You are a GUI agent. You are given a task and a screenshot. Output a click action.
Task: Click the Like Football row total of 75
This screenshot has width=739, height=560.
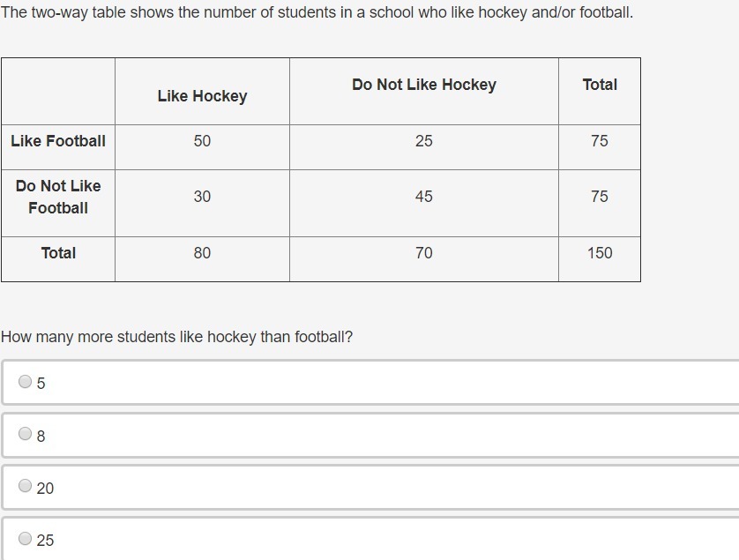click(600, 141)
